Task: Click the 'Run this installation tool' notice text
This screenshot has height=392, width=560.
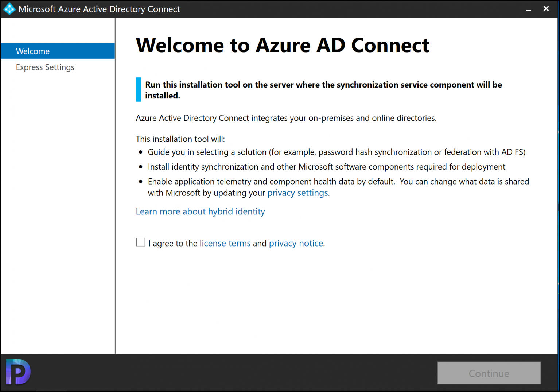Action: [323, 90]
